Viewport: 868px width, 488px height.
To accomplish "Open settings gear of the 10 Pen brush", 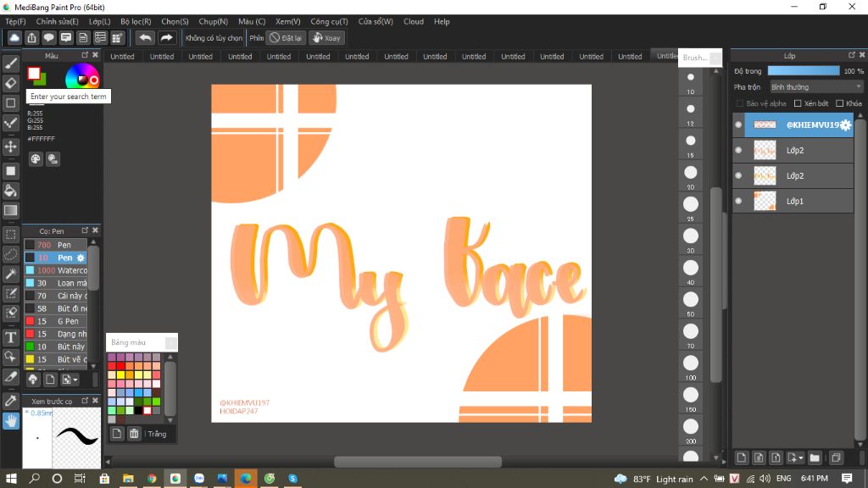I will click(81, 258).
